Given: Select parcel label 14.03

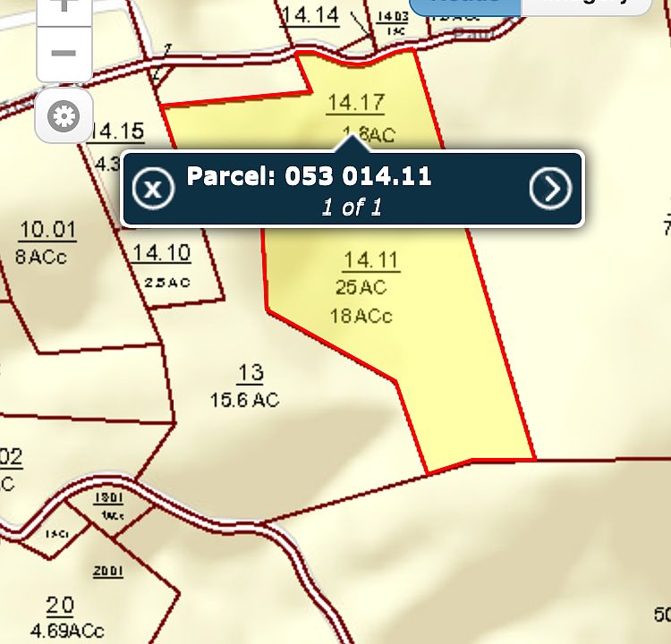Looking at the screenshot, I should tap(393, 17).
